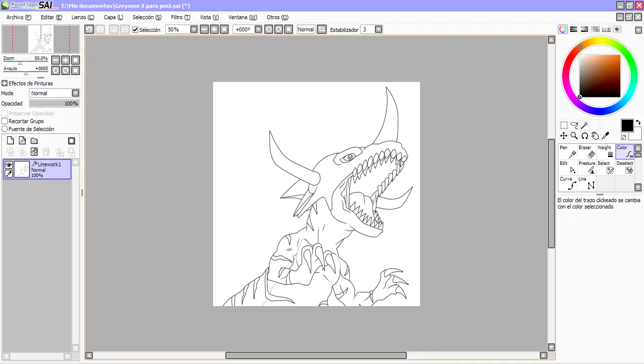Screen dimensions: 644x364
Task: Open the Editar menu
Action: click(x=51, y=17)
